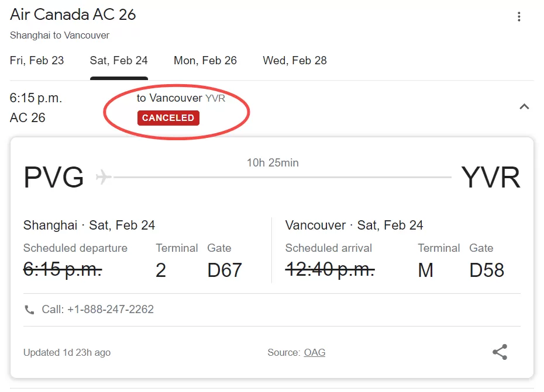Open the Wed, Feb 28 tab
This screenshot has width=544, height=392.
tap(295, 61)
